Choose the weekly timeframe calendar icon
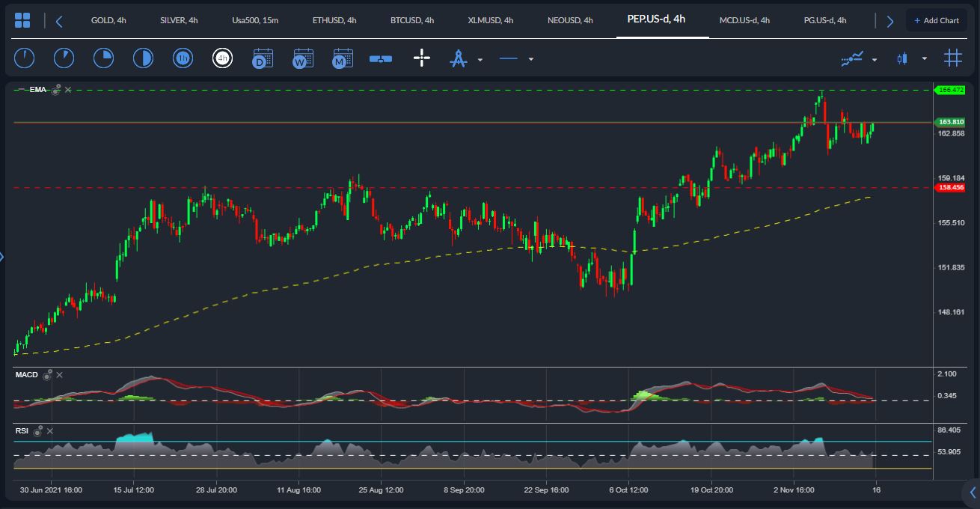 [x=303, y=58]
